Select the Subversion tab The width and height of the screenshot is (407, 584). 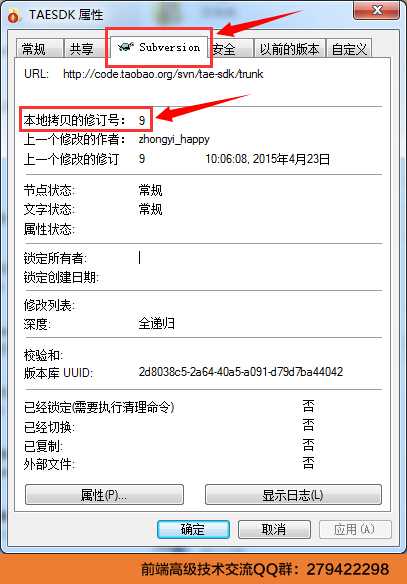pyautogui.click(x=159, y=47)
